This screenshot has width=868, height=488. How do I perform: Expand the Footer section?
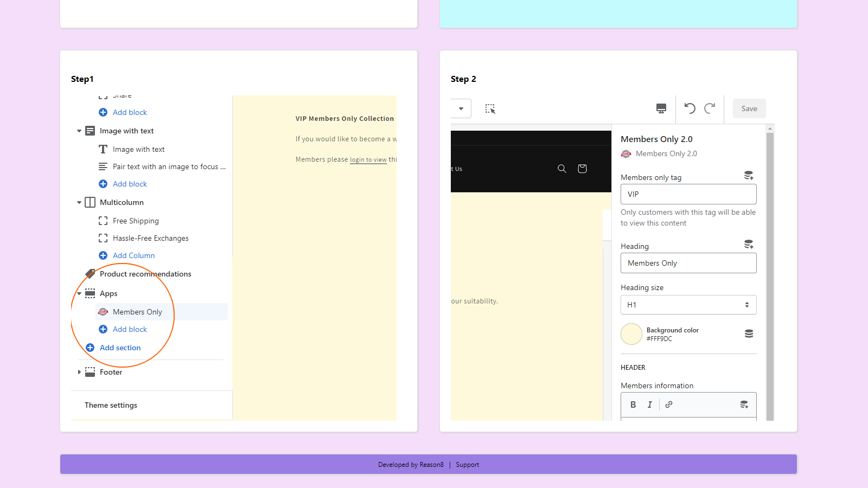(x=79, y=372)
